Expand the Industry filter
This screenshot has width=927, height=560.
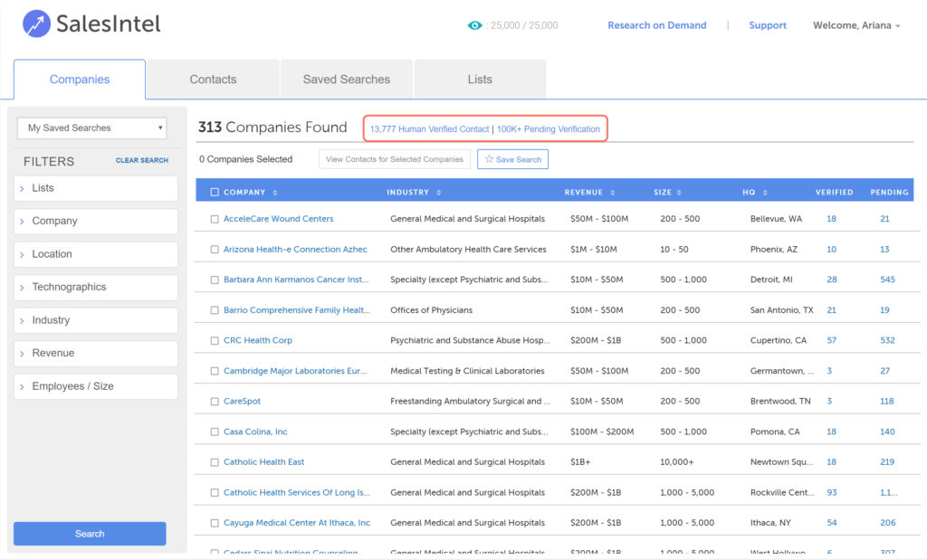click(x=96, y=320)
